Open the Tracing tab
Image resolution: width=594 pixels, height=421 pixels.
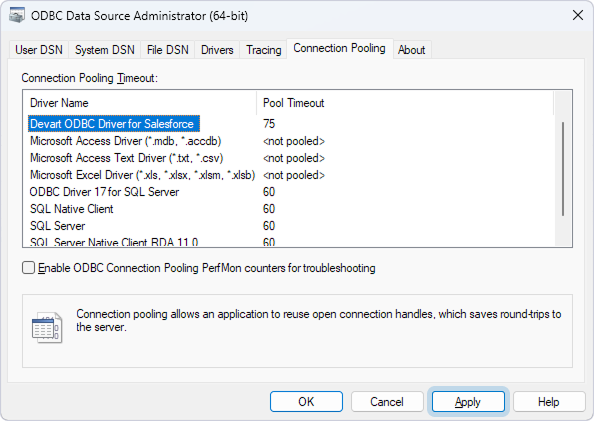(x=263, y=50)
